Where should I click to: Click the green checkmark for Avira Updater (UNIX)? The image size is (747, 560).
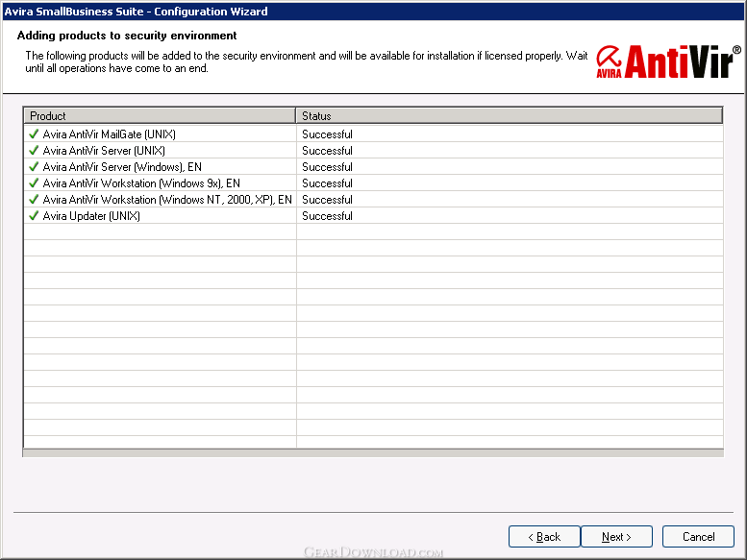point(34,216)
